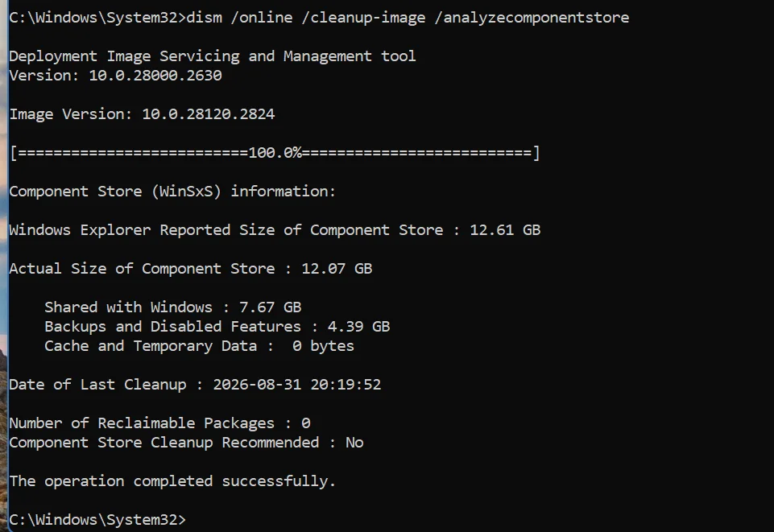Click the Version 10.0.28000.2630 text
Screen dimensions: 774x532
click(115, 76)
